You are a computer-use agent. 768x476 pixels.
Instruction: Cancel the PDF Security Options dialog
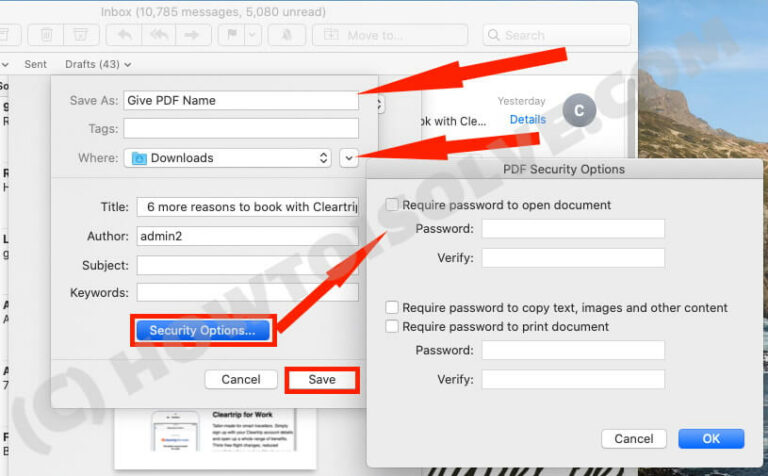pyautogui.click(x=634, y=439)
